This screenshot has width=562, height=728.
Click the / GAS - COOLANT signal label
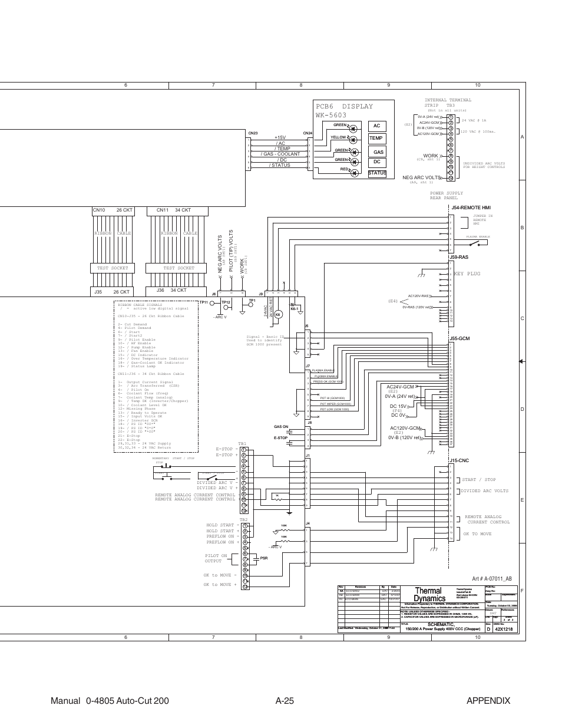point(280,154)
